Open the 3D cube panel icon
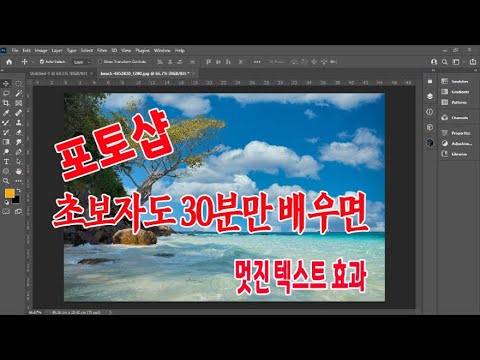 tap(430, 127)
